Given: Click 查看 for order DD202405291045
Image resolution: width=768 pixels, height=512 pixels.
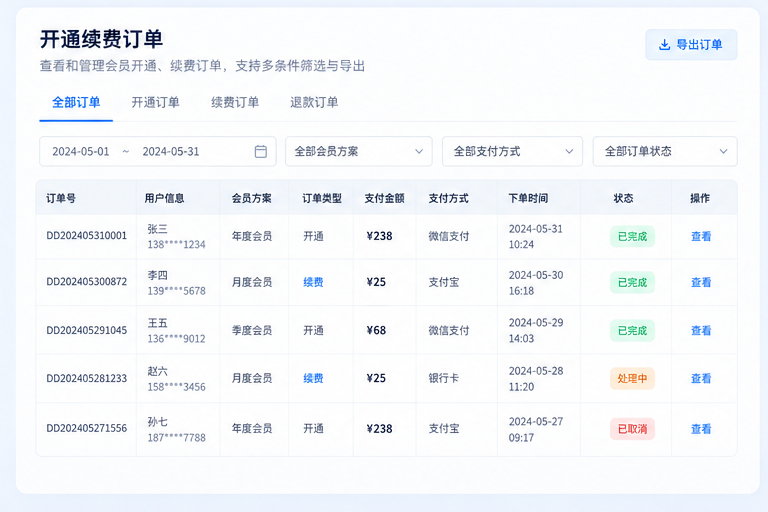Looking at the screenshot, I should pyautogui.click(x=701, y=330).
